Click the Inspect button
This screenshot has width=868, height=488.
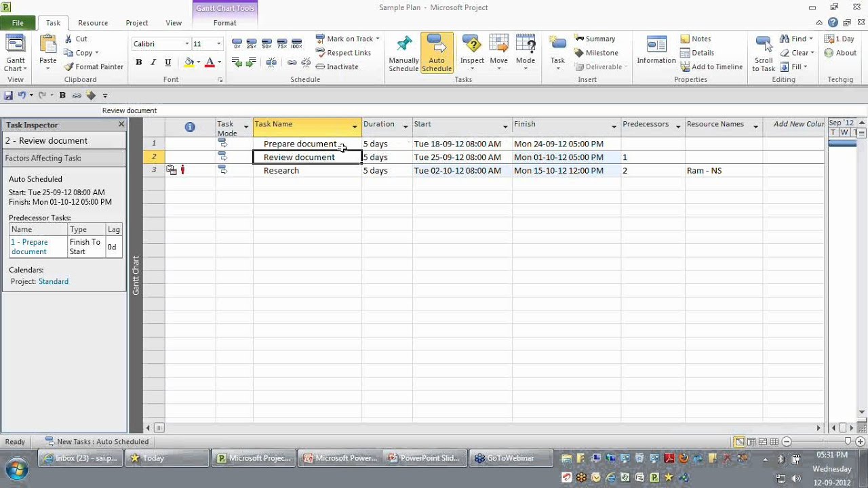click(472, 50)
